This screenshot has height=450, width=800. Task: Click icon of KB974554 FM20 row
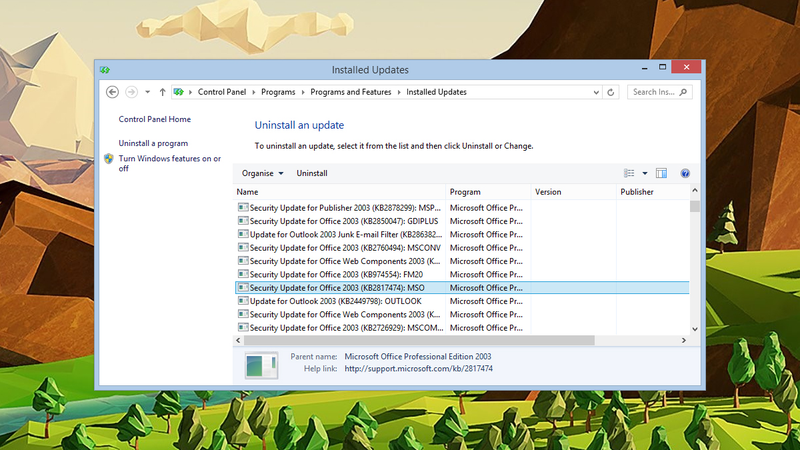[x=243, y=274]
